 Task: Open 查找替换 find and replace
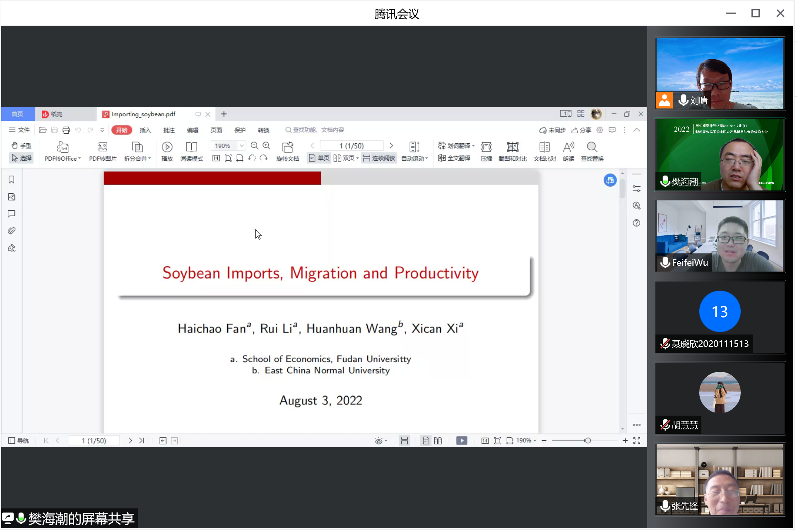(592, 147)
